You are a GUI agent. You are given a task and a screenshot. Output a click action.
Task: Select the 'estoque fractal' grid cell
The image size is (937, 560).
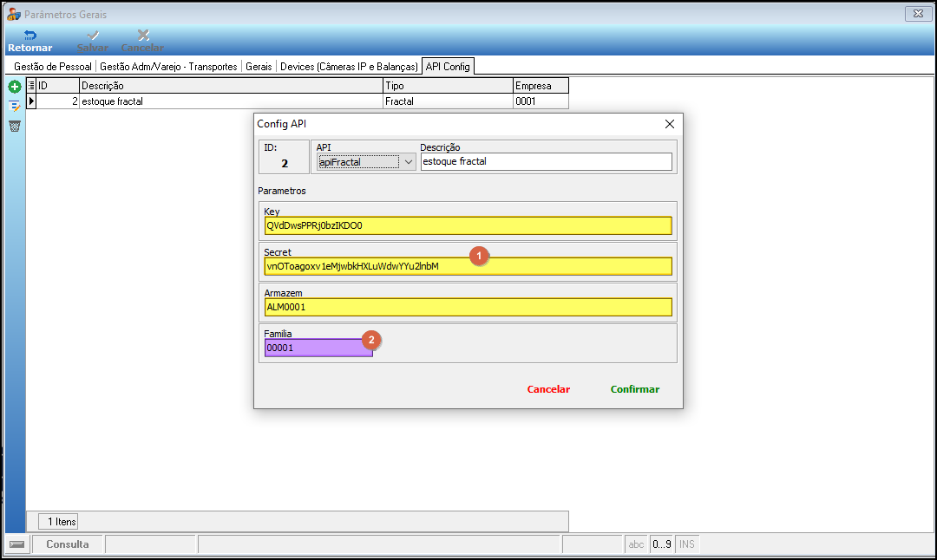(232, 101)
